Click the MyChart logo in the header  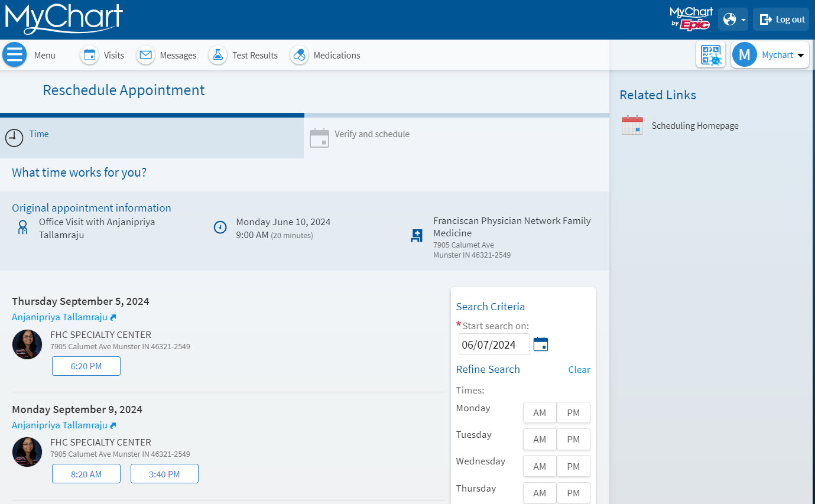[64, 19]
